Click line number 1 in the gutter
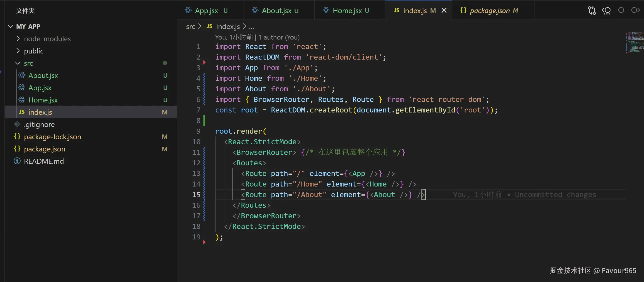 (198, 46)
